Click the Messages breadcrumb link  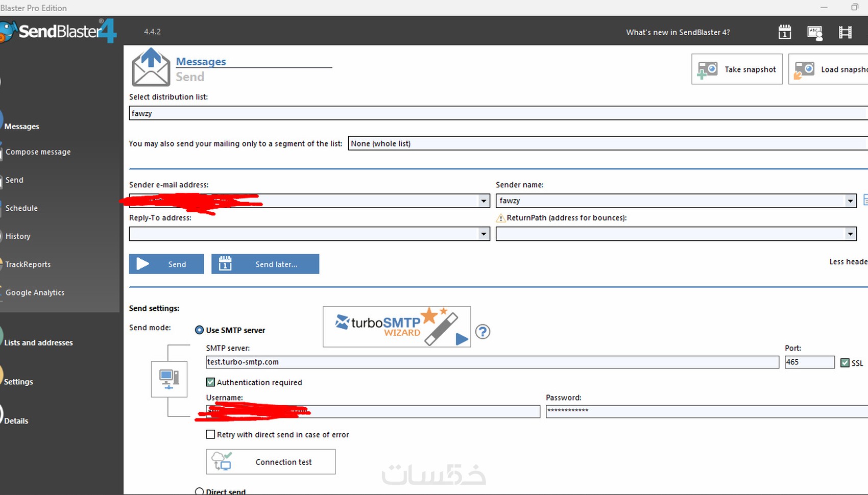point(201,61)
